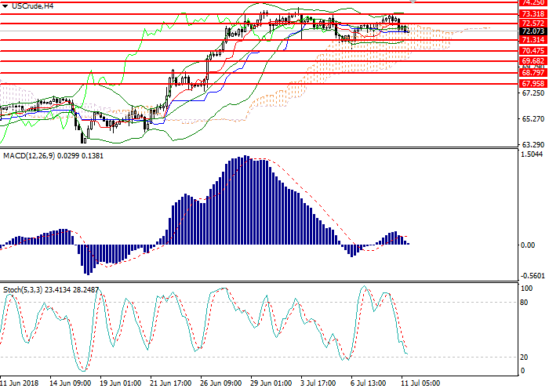Select the 11 Jun 2018 date label
The width and height of the screenshot is (549, 392).
point(20,383)
